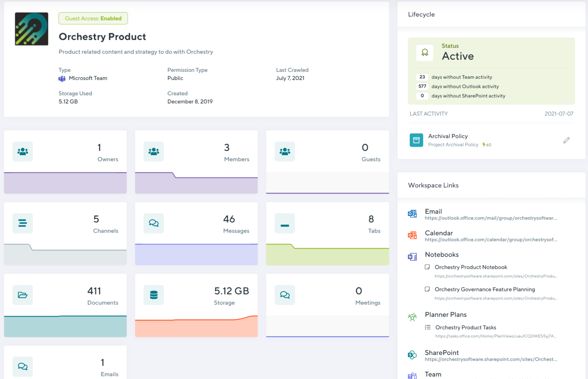Open the Orchestry Product Tasks plan

(465, 327)
